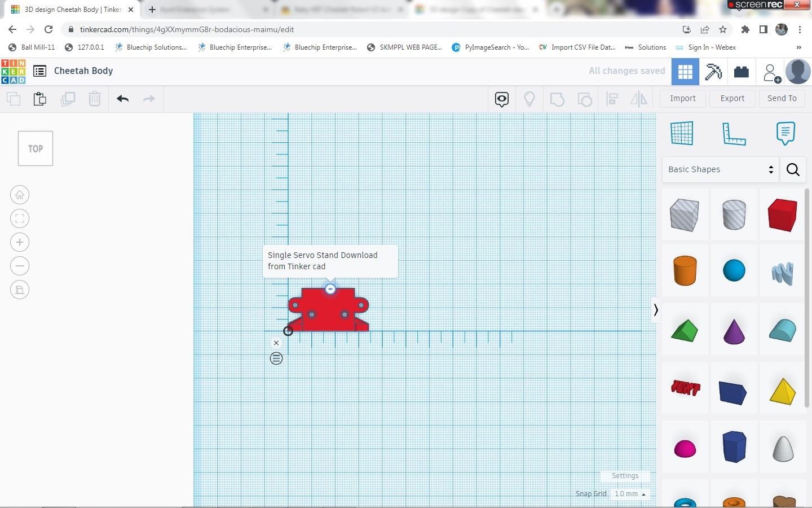Zoom in with the plus icon
The width and height of the screenshot is (812, 508).
coord(20,242)
